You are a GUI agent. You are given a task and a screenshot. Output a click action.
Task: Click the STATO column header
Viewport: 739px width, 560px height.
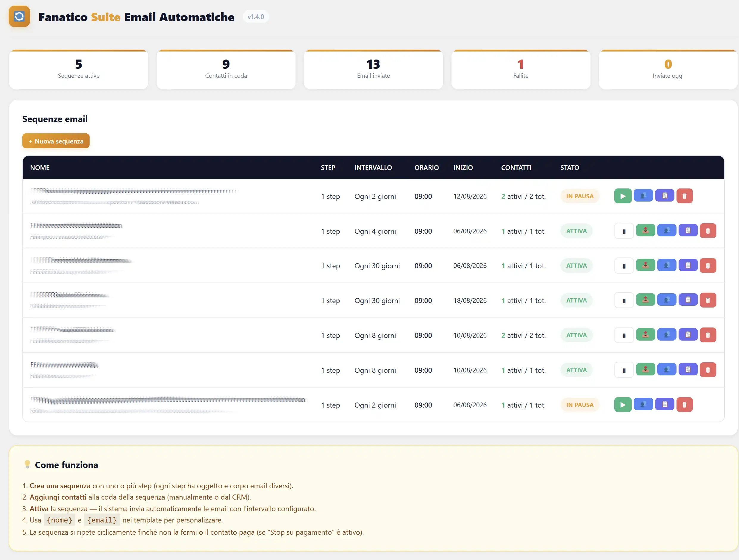570,168
